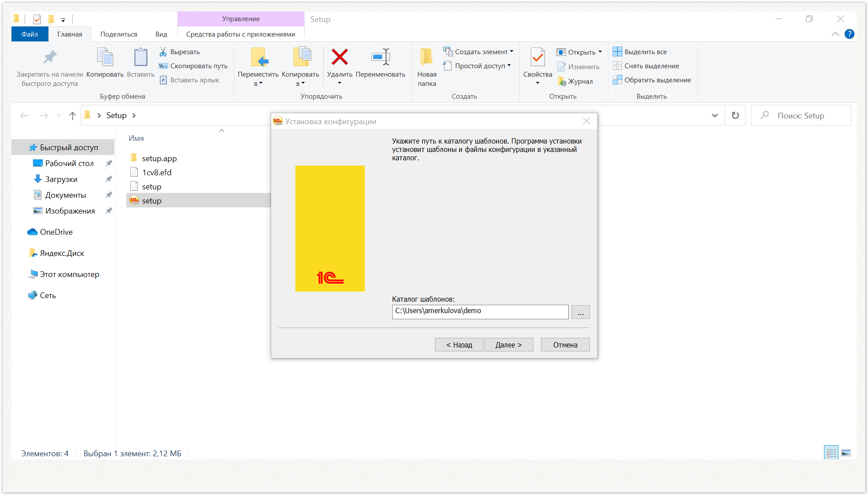Select setup file with 1C icon
This screenshot has height=495, width=868.
point(198,201)
